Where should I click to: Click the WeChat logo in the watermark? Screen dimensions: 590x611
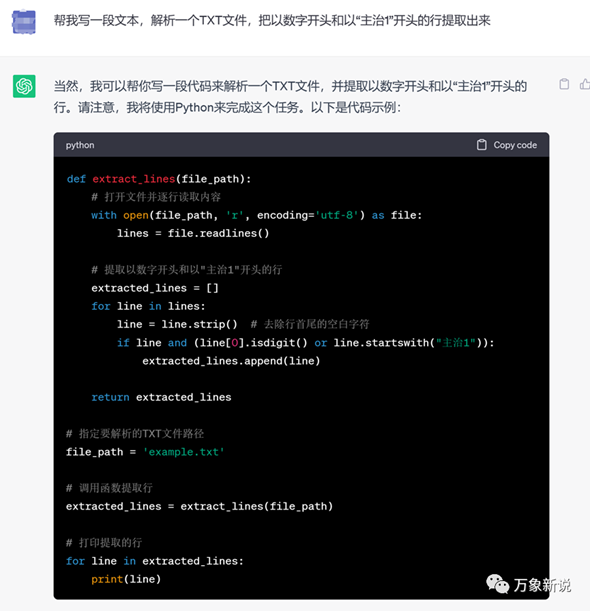coord(498,584)
